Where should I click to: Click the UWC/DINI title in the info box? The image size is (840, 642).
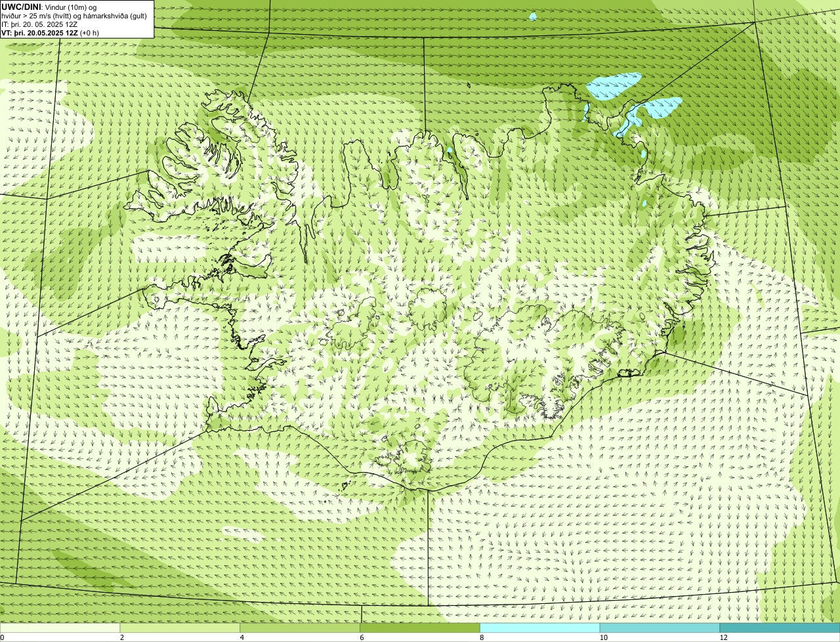20,7
